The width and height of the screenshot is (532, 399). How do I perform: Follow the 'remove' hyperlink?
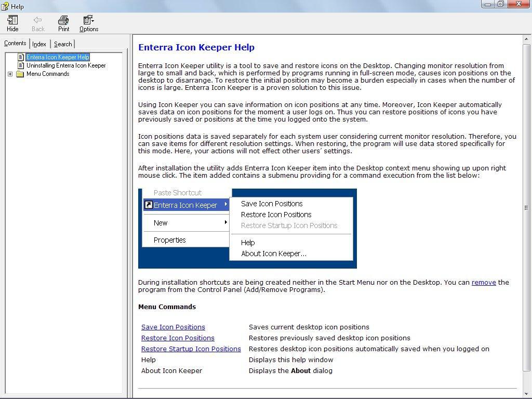(x=484, y=282)
